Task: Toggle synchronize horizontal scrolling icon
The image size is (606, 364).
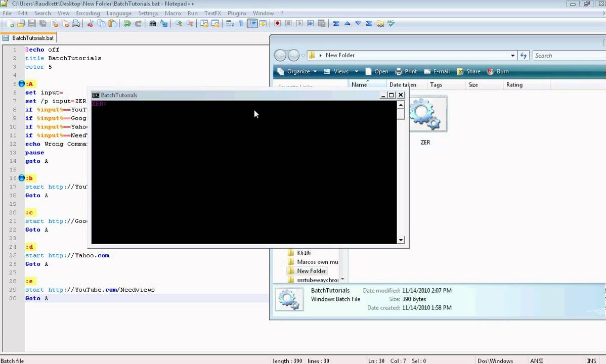Action: (x=215, y=24)
